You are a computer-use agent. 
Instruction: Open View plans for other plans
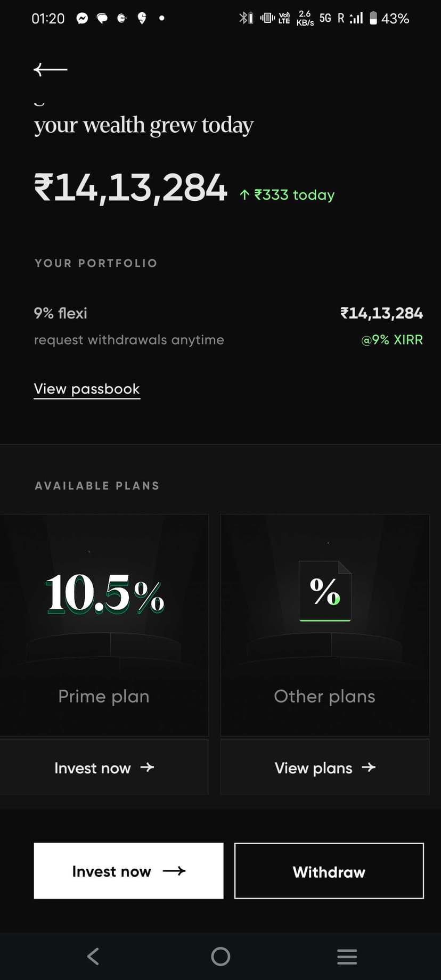coord(325,767)
